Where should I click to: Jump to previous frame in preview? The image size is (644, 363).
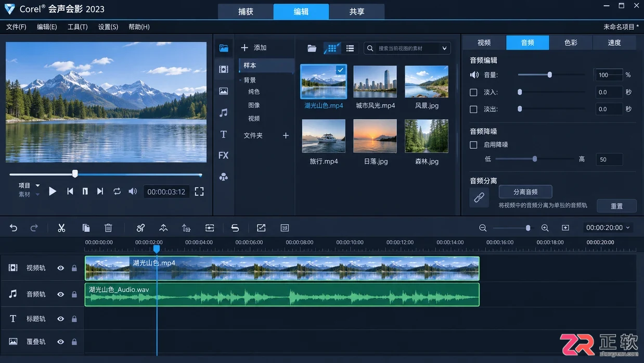(x=70, y=192)
